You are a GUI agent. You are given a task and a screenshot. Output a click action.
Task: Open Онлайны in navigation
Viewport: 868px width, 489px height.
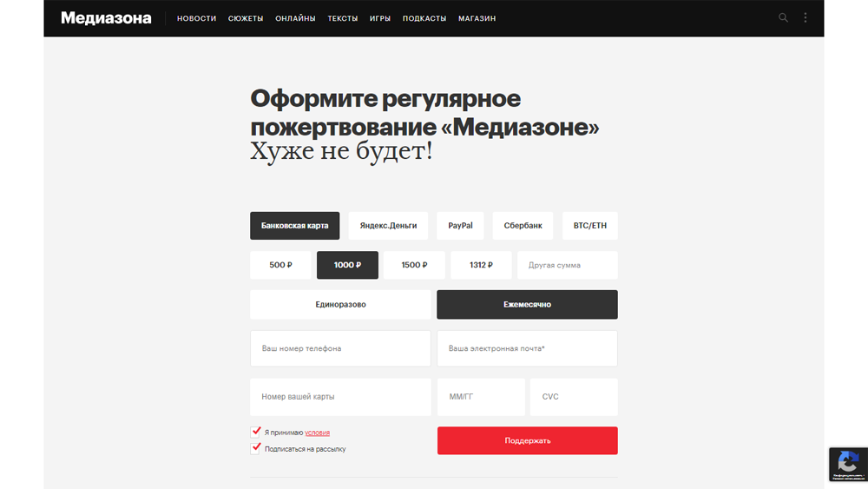click(295, 18)
